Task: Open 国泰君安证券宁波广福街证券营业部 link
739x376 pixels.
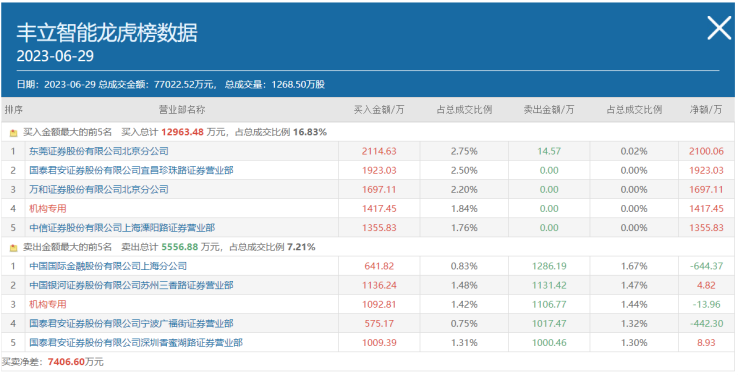Action: click(131, 323)
